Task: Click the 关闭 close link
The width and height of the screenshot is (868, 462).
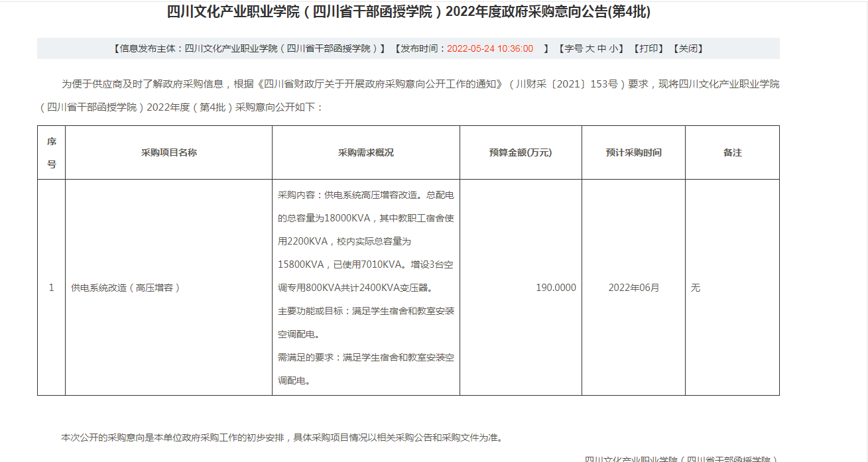Action: tap(688, 48)
